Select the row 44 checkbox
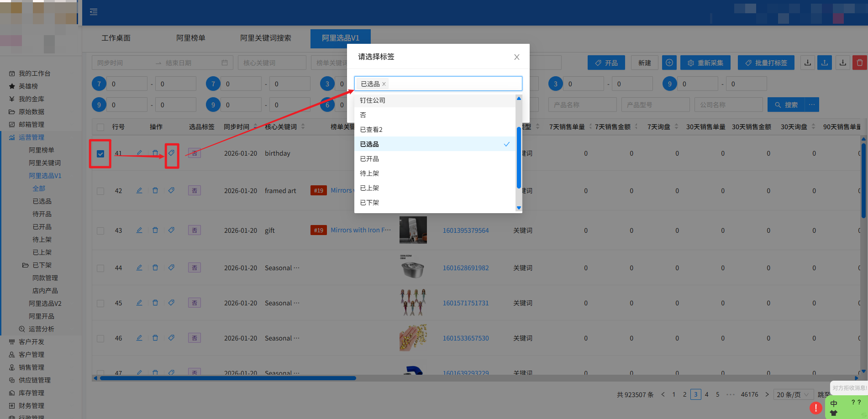This screenshot has width=868, height=419. (100, 268)
